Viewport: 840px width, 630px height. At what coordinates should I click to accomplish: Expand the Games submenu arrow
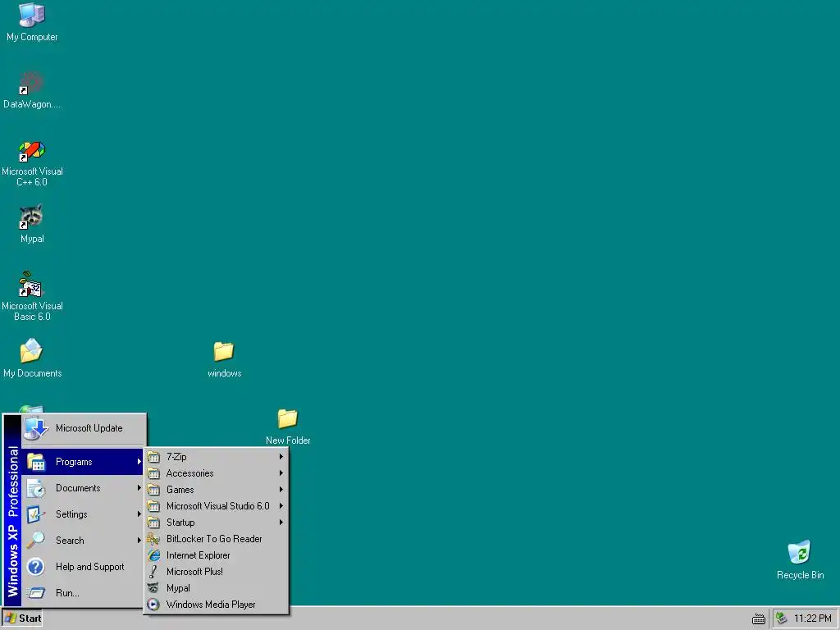click(x=281, y=490)
